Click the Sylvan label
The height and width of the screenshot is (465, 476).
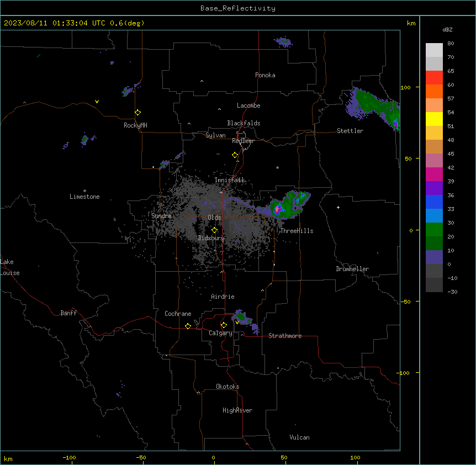(215, 135)
